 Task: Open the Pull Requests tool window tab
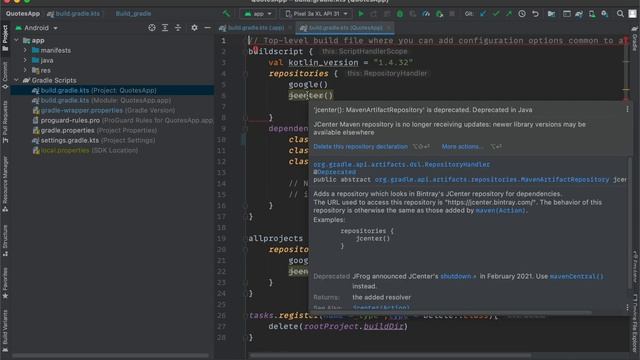click(5, 122)
